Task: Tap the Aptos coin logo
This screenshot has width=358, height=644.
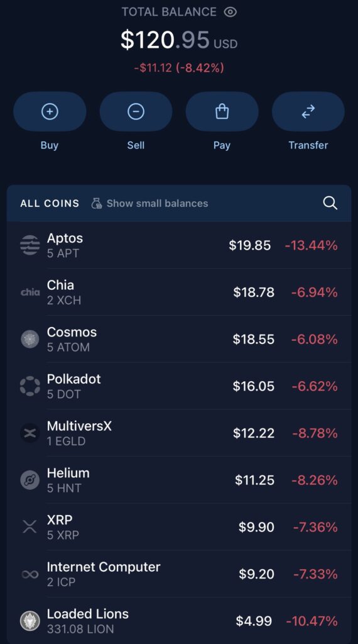Action: 30,246
